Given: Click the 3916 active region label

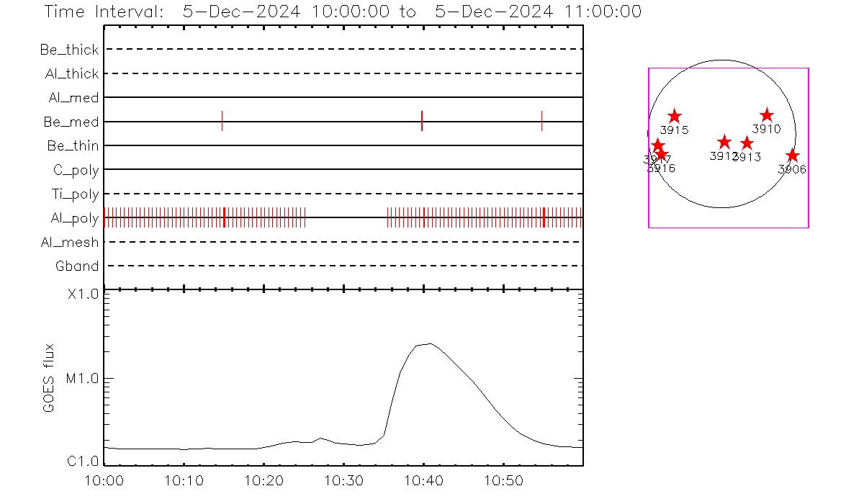Looking at the screenshot, I should click(x=661, y=168).
